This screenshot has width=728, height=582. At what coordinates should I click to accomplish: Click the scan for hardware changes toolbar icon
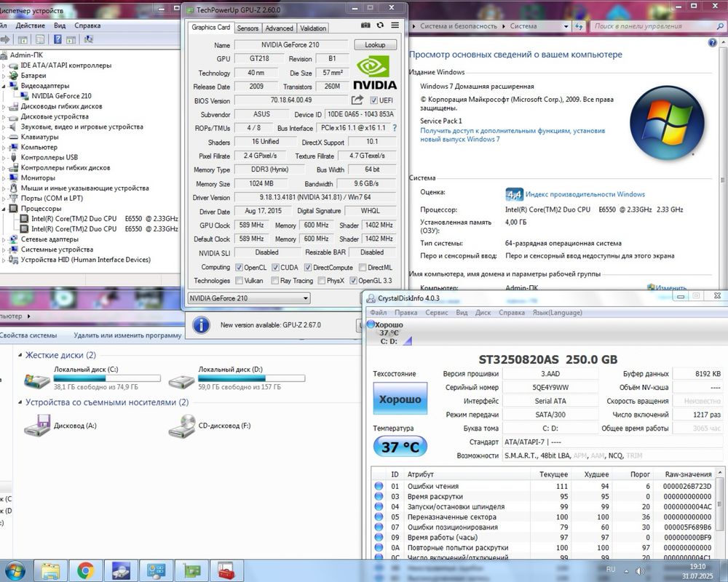point(88,39)
